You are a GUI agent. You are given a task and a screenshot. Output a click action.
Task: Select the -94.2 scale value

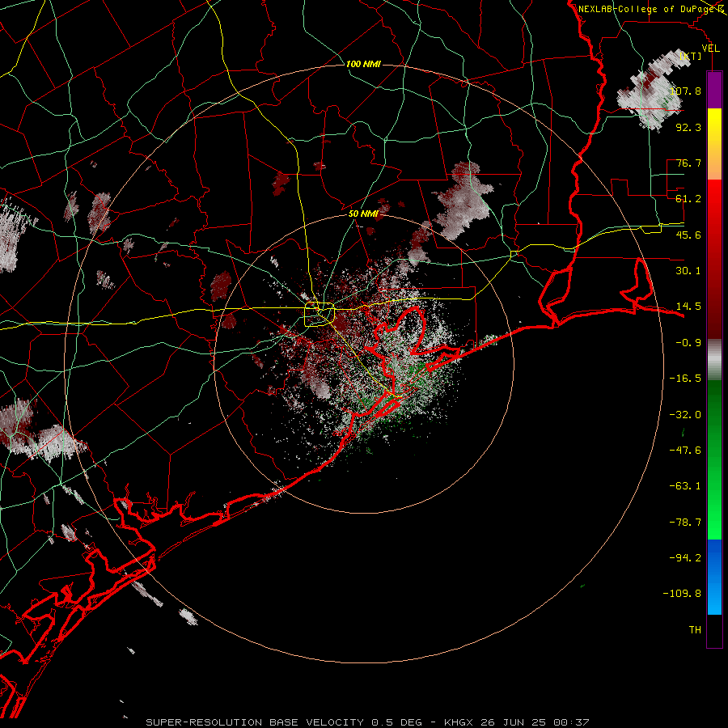point(685,558)
